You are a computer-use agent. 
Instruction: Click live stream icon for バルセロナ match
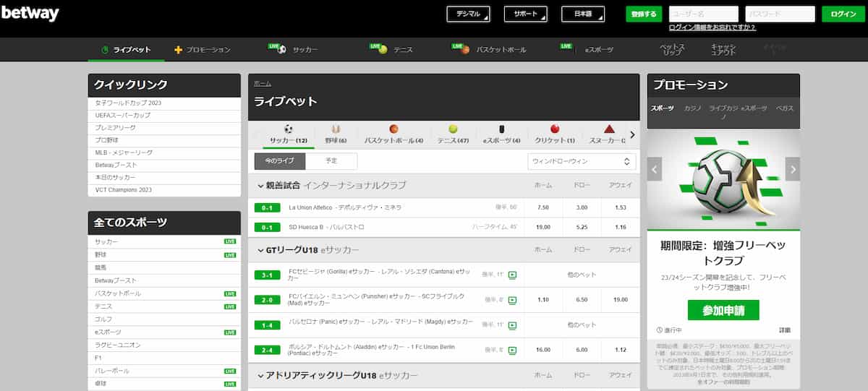coord(513,325)
